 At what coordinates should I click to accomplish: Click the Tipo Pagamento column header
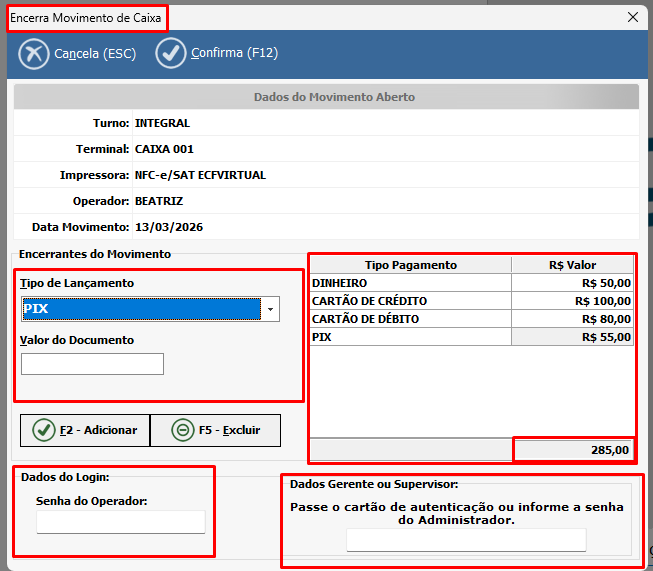pyautogui.click(x=411, y=265)
